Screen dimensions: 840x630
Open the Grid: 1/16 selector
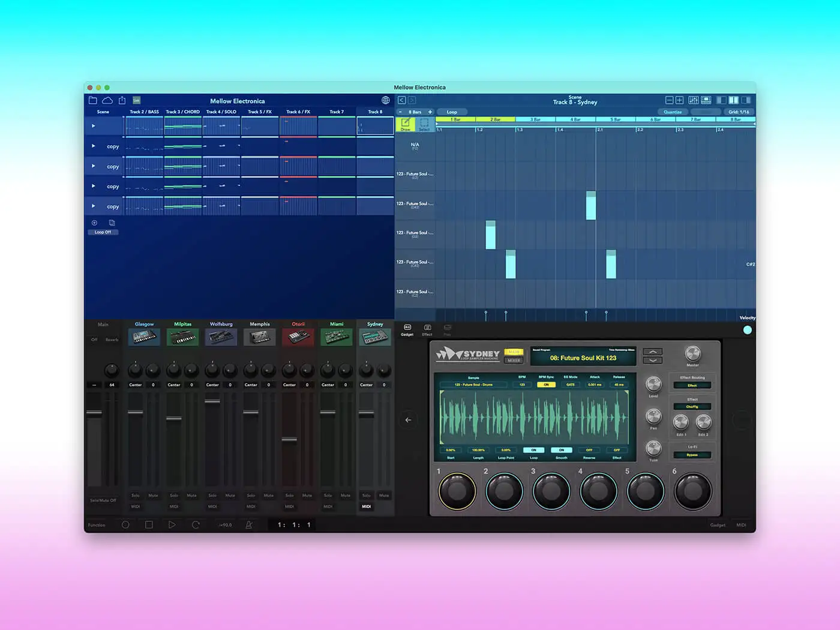pyautogui.click(x=739, y=112)
